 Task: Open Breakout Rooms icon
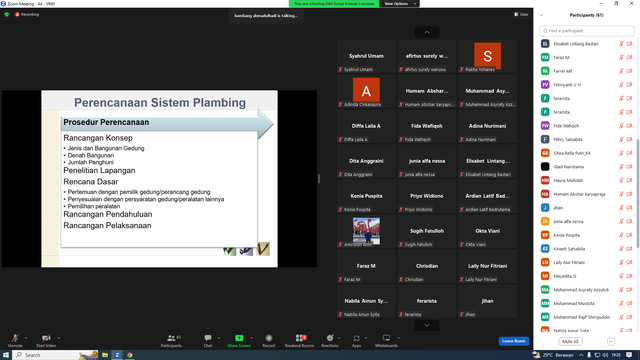tap(300, 338)
